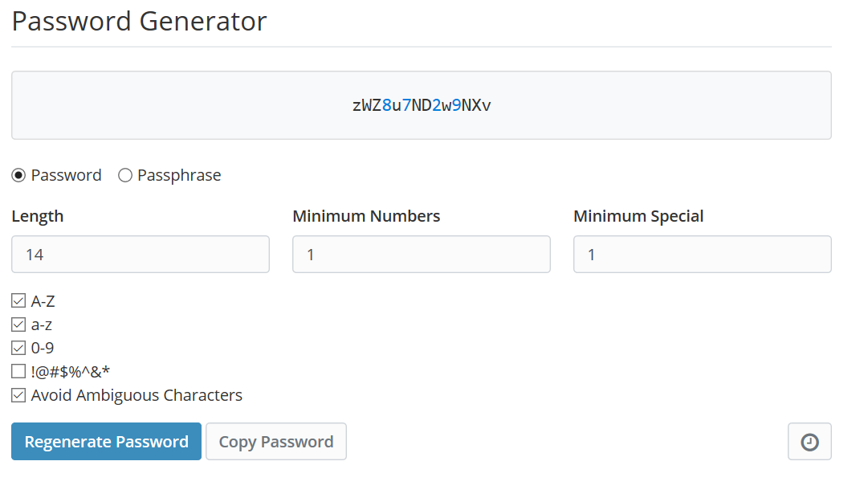Select the Password radio button
This screenshot has width=868, height=502.
click(x=18, y=174)
